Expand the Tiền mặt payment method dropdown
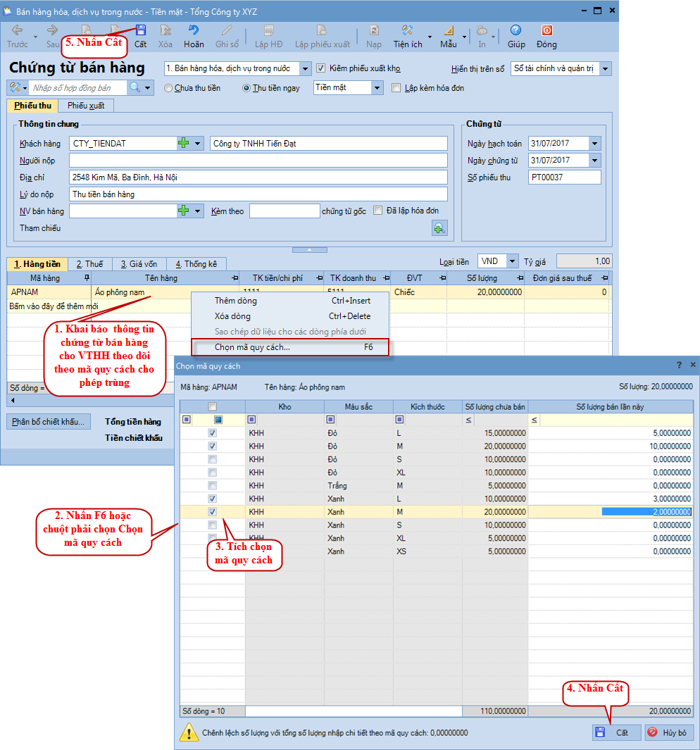This screenshot has width=700, height=750. coord(377,88)
